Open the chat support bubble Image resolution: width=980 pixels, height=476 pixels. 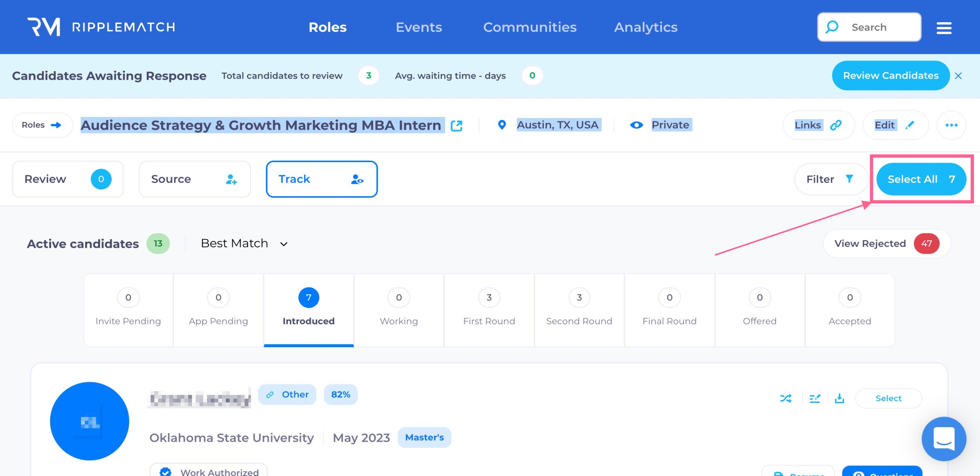[x=943, y=438]
